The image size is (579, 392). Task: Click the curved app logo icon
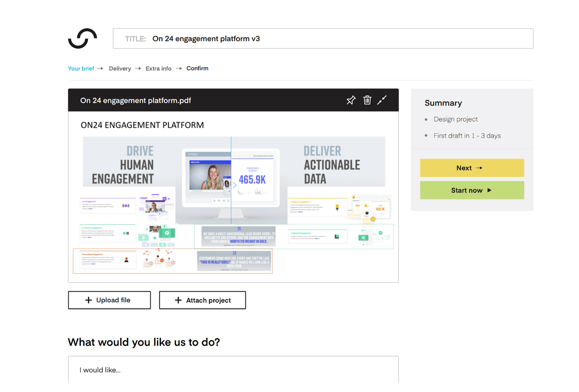(x=83, y=39)
